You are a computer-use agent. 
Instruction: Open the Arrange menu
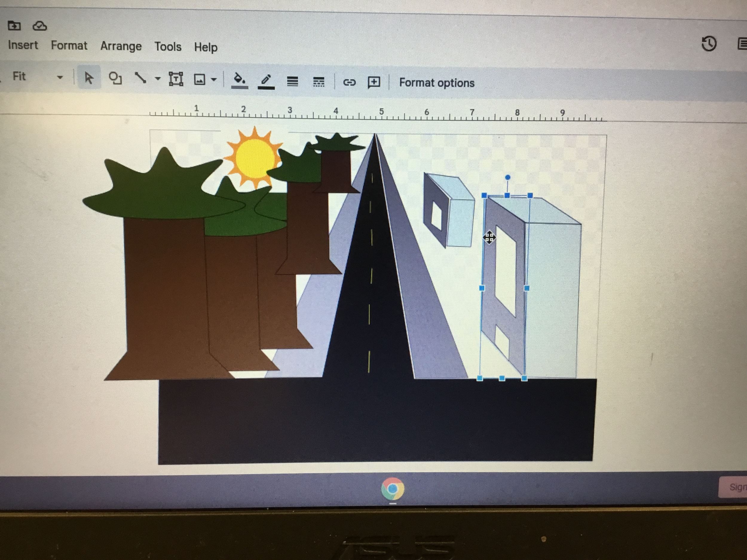click(121, 46)
